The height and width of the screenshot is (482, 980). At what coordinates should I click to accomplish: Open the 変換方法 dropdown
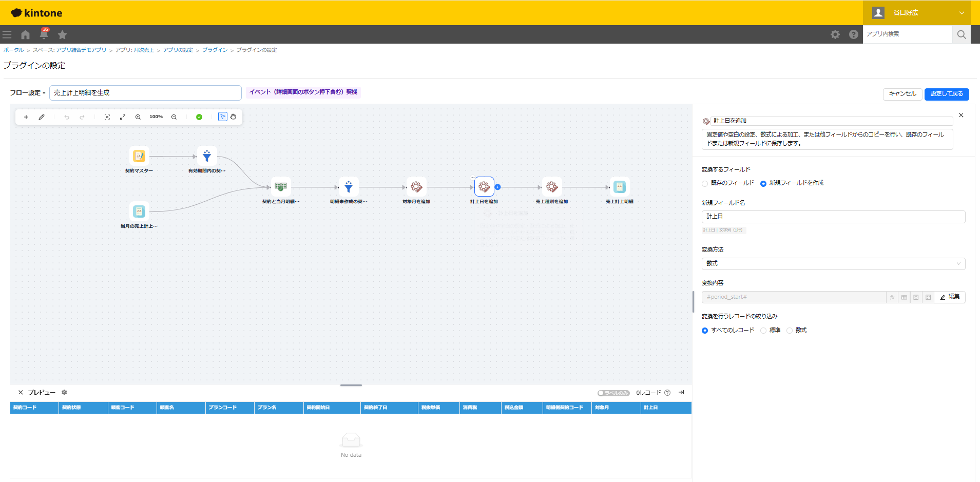coord(833,264)
